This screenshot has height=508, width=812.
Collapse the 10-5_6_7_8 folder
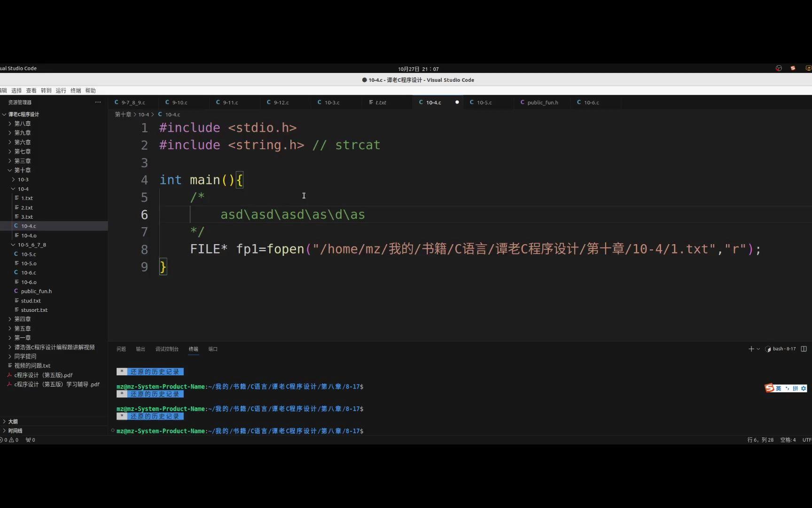[x=31, y=245]
